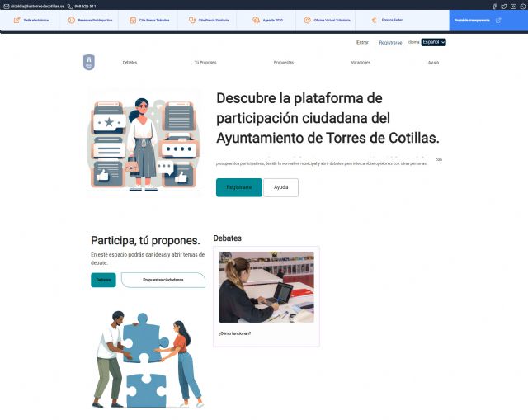Select Reservas Polideportivo in top bar
This screenshot has width=528, height=420.
coord(90,20)
